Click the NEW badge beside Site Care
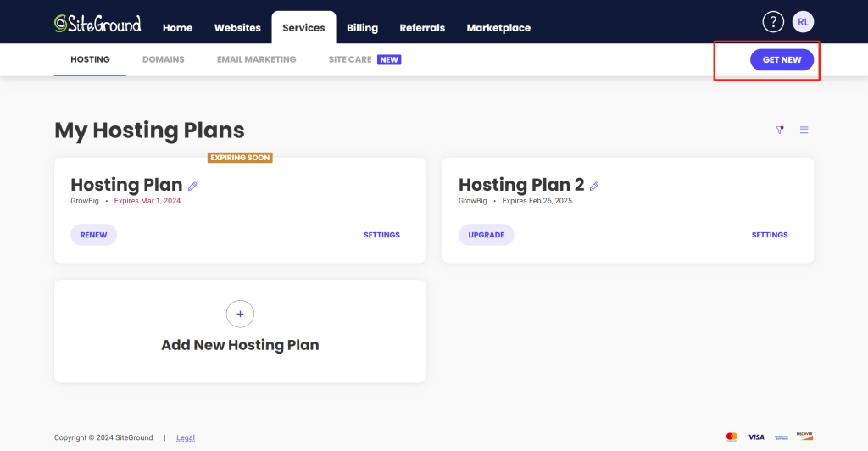 (x=389, y=59)
